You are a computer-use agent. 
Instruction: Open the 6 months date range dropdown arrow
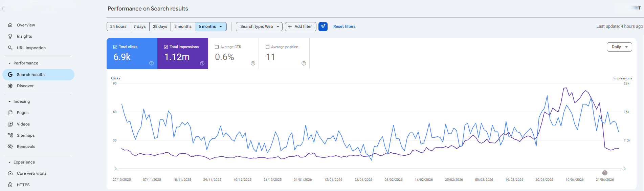(221, 26)
